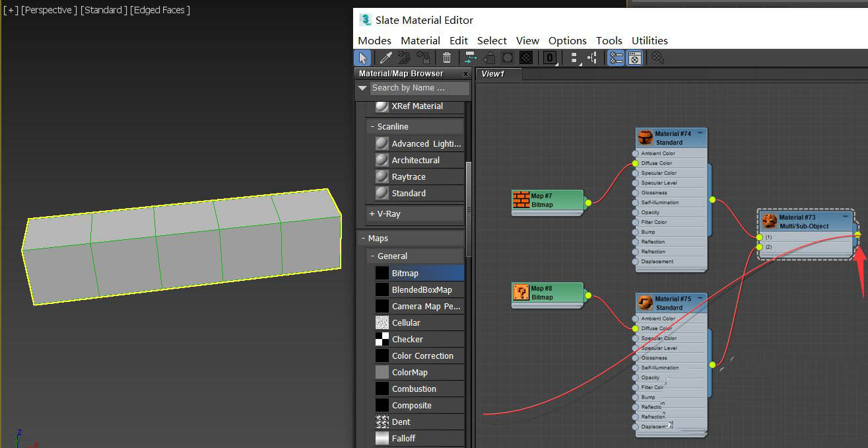Select BlendedBoxMap entry

point(418,289)
